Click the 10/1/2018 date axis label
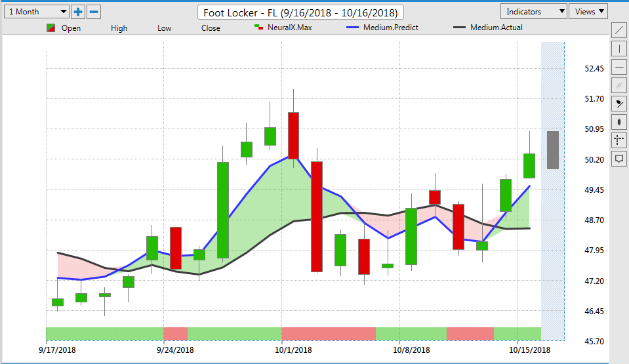The height and width of the screenshot is (364, 629). 293,350
